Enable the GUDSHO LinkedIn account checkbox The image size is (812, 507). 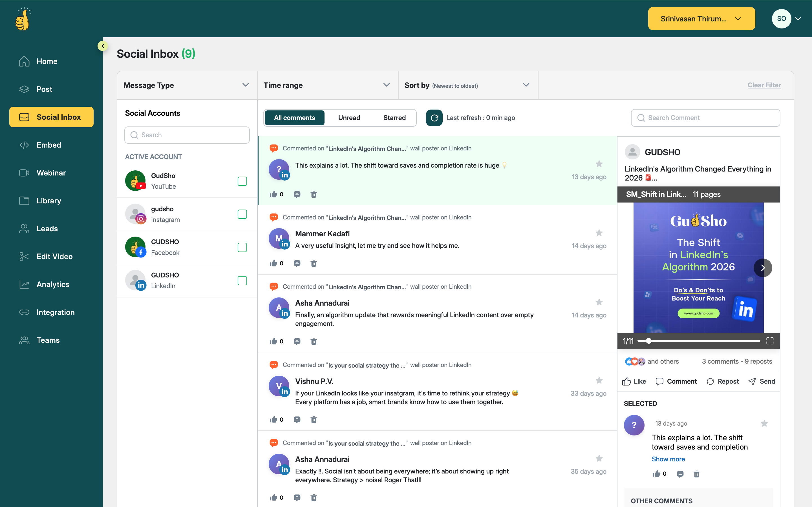pos(242,280)
